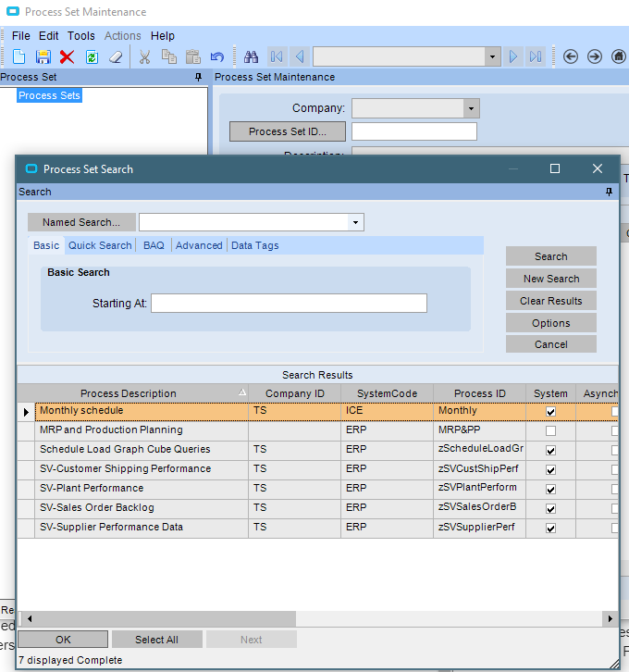Screen dimensions: 629x672
Task: Click the Starting At input field
Action: pos(289,304)
